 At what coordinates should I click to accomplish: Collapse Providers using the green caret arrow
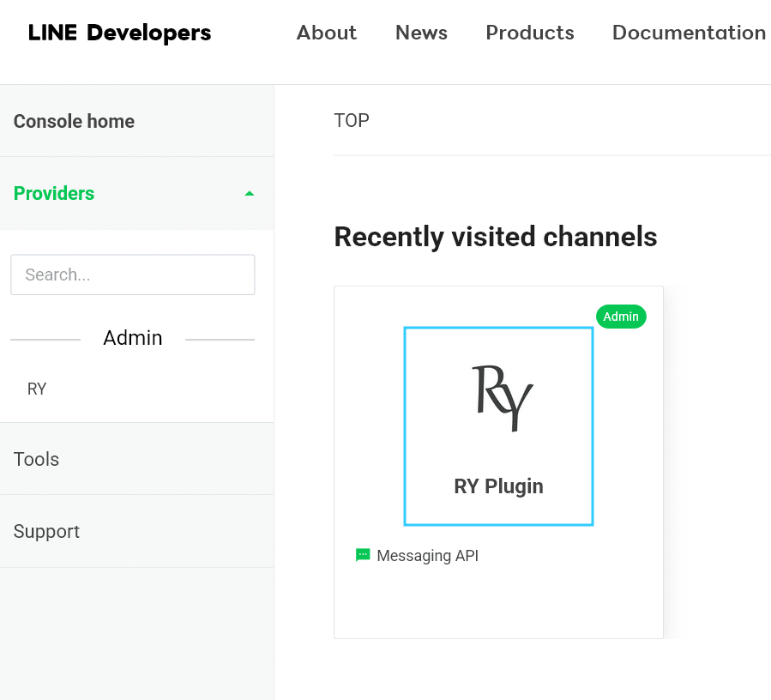coord(250,194)
